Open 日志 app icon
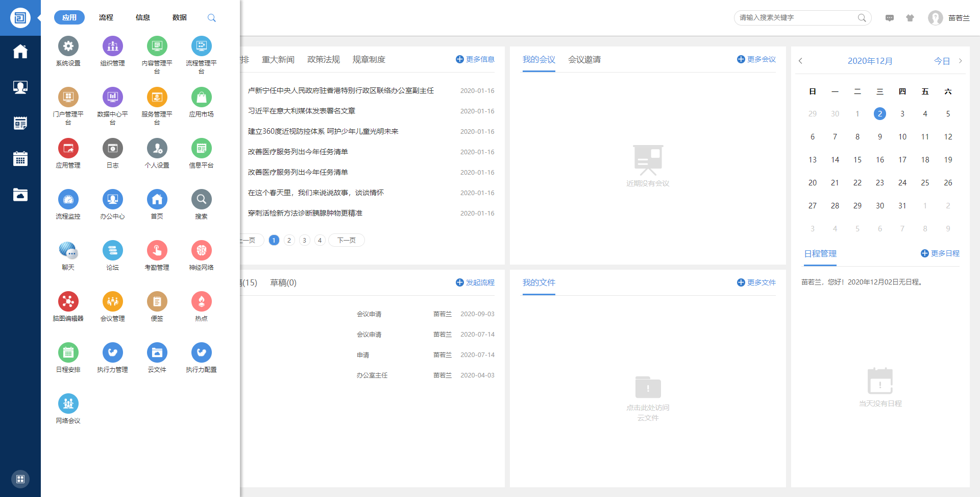The width and height of the screenshot is (980, 497). tap(113, 148)
